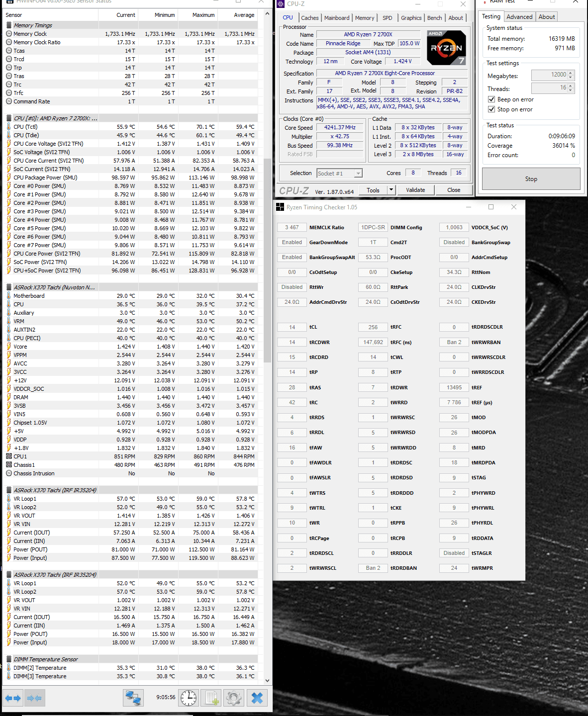Open the Graphics tab in CPU-Z
Viewport: 588px width, 716px height.
[x=411, y=18]
